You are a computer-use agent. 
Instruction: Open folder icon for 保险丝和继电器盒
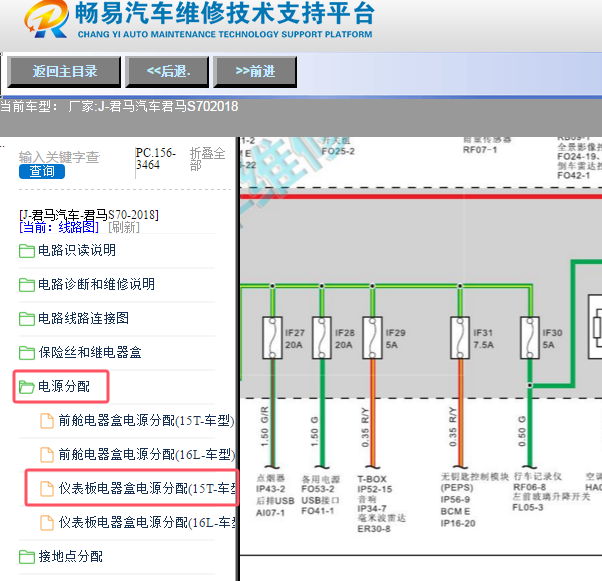(27, 353)
